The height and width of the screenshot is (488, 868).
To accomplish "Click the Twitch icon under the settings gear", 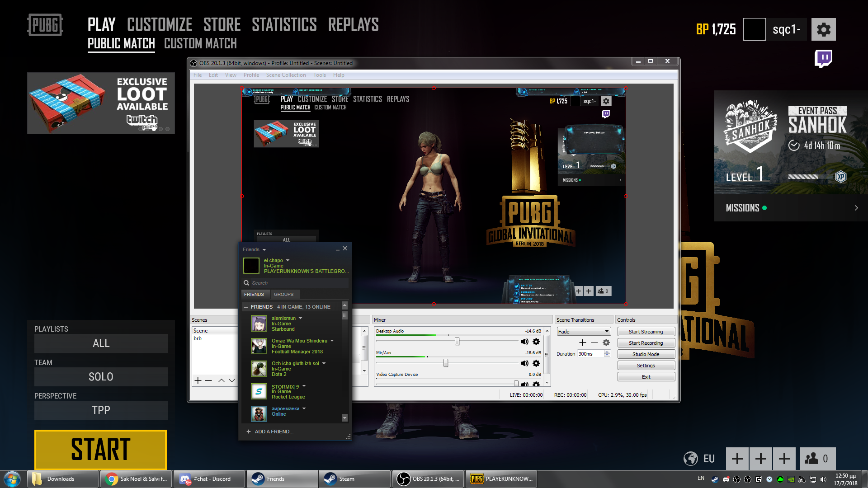I will pos(823,58).
